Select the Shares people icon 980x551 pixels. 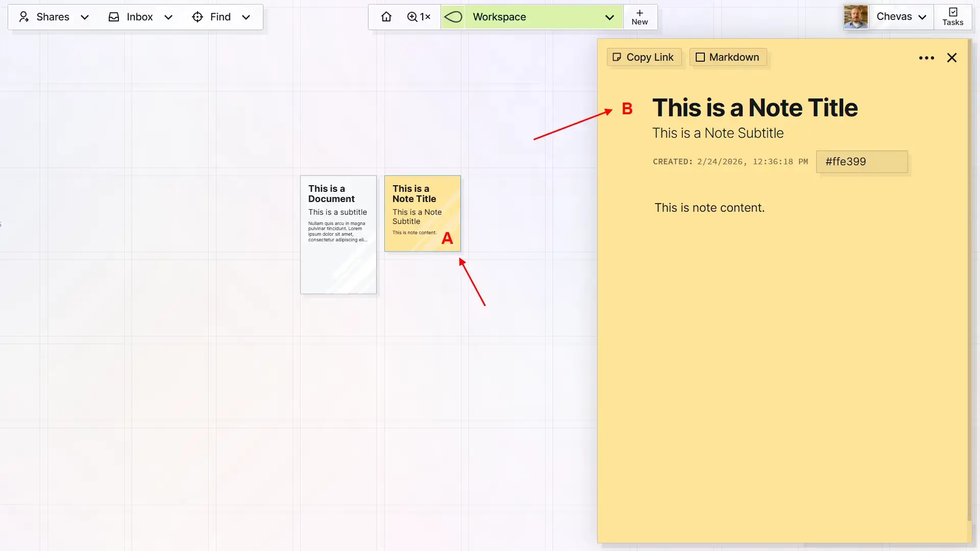pyautogui.click(x=24, y=17)
